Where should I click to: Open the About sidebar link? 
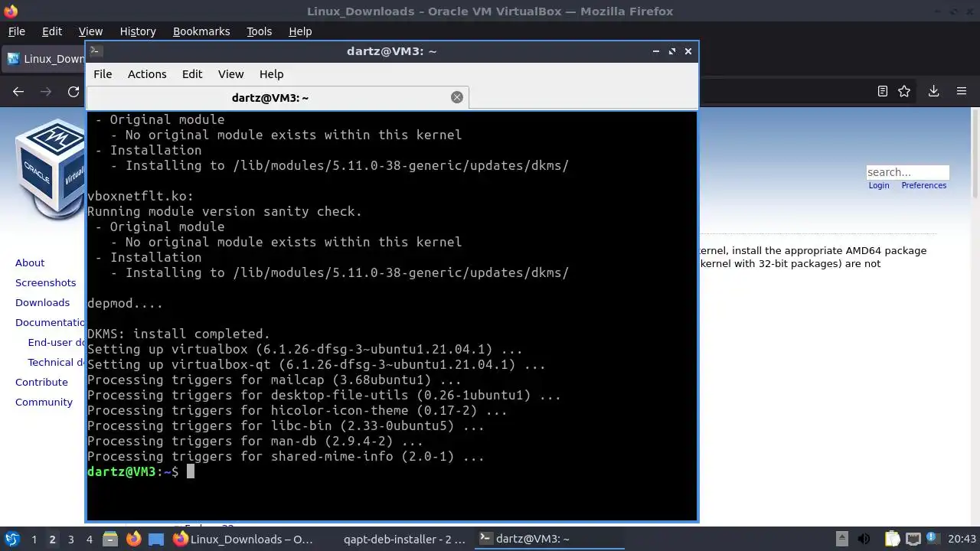click(30, 262)
